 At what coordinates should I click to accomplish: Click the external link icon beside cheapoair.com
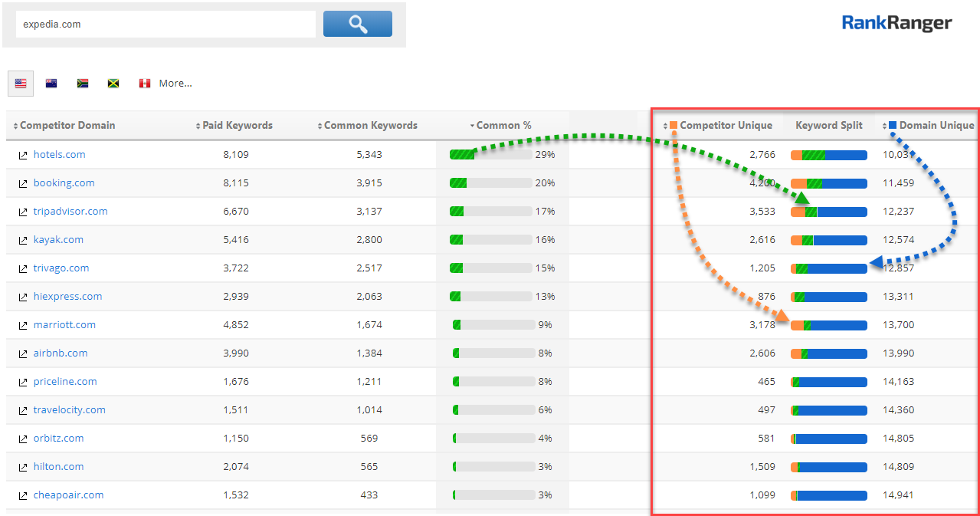[23, 495]
